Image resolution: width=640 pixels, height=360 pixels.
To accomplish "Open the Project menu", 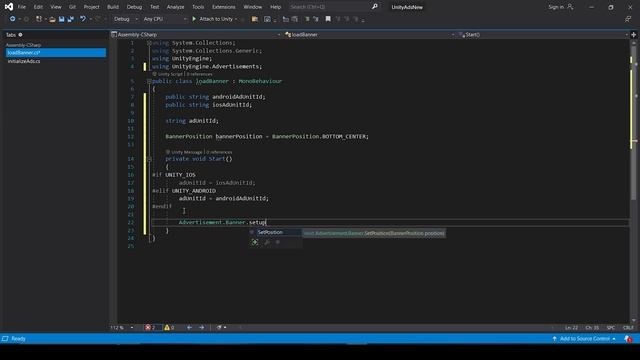I will [91, 7].
